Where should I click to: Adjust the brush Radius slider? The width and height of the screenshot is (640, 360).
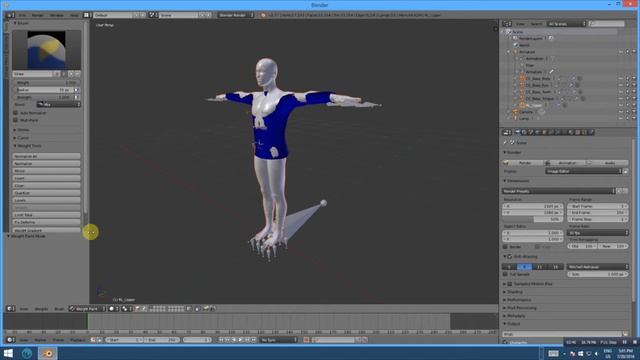click(43, 90)
